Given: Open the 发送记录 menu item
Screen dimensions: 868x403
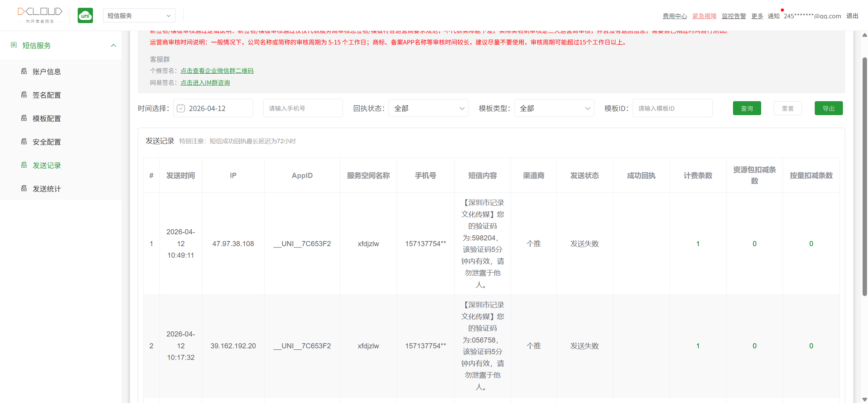Looking at the screenshot, I should [x=47, y=165].
